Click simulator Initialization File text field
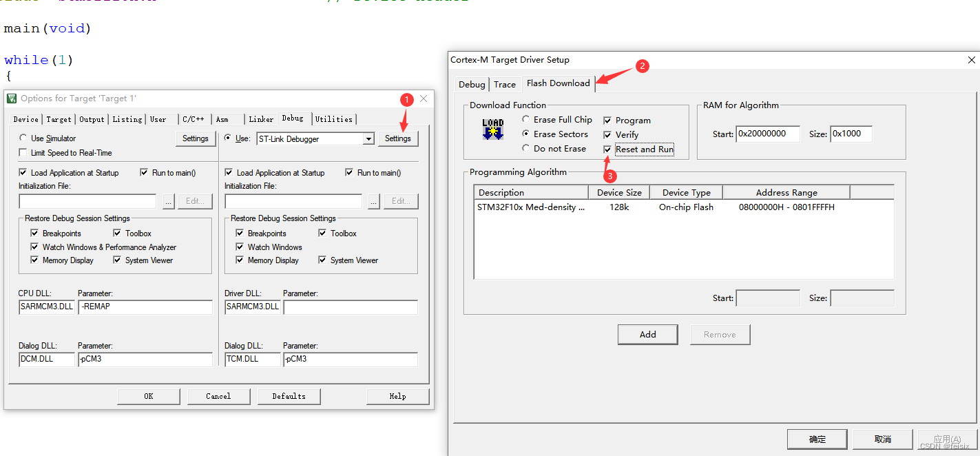 point(87,201)
